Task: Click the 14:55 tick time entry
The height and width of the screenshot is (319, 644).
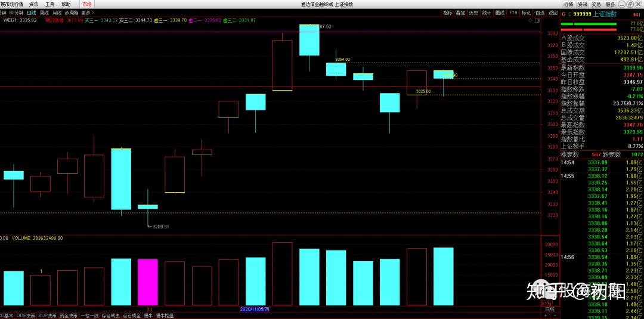Action: [x=568, y=176]
